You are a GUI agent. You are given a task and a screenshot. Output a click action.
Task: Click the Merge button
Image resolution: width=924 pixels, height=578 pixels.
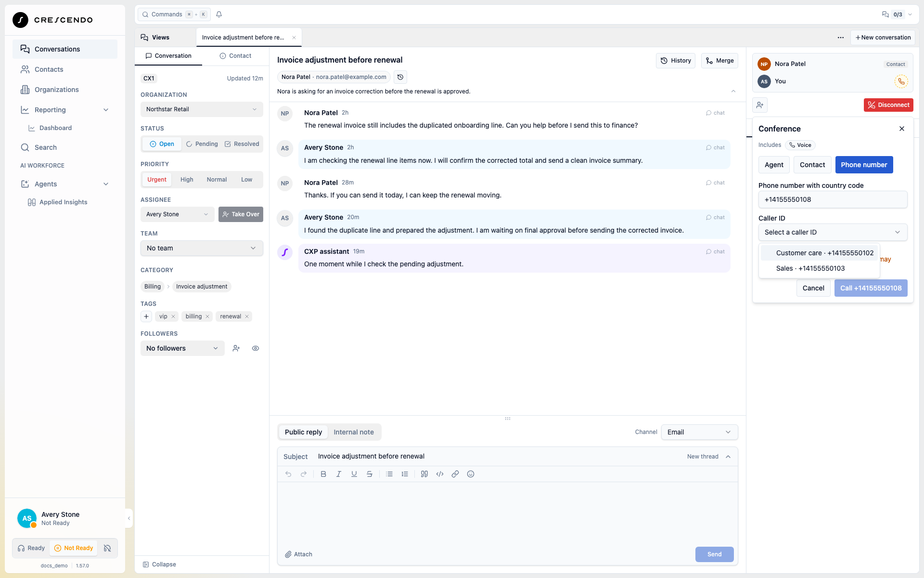(x=719, y=61)
